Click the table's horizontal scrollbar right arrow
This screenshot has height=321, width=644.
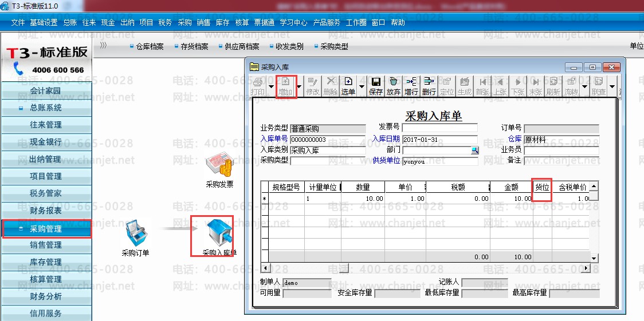click(586, 268)
